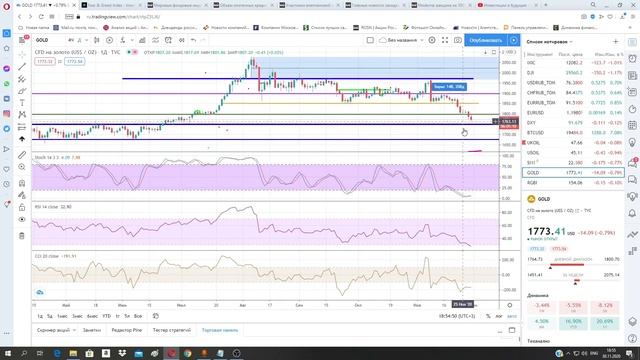
Task: Open the Тестер стратегий tab
Action: 171,330
